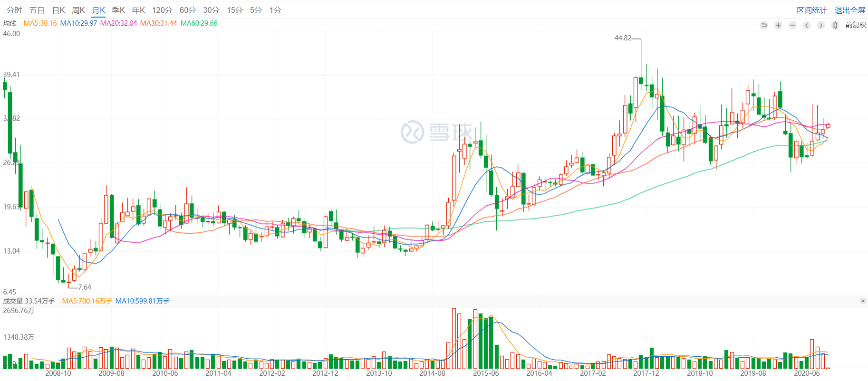
Task: Shift the chart right using the right chevron
Action: 821,25
